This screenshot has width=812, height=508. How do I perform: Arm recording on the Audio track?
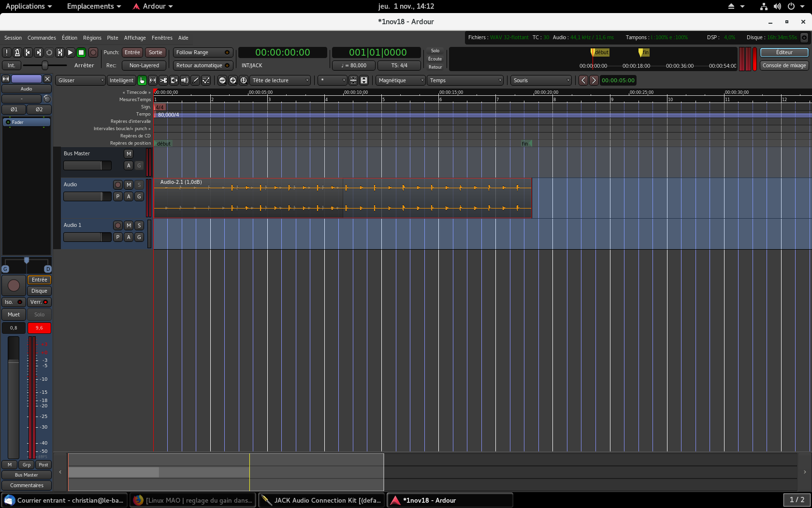[117, 185]
